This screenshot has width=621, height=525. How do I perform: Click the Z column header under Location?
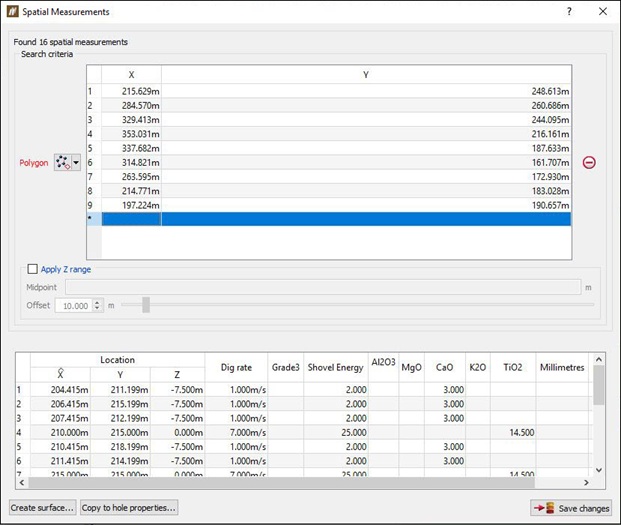(x=177, y=374)
